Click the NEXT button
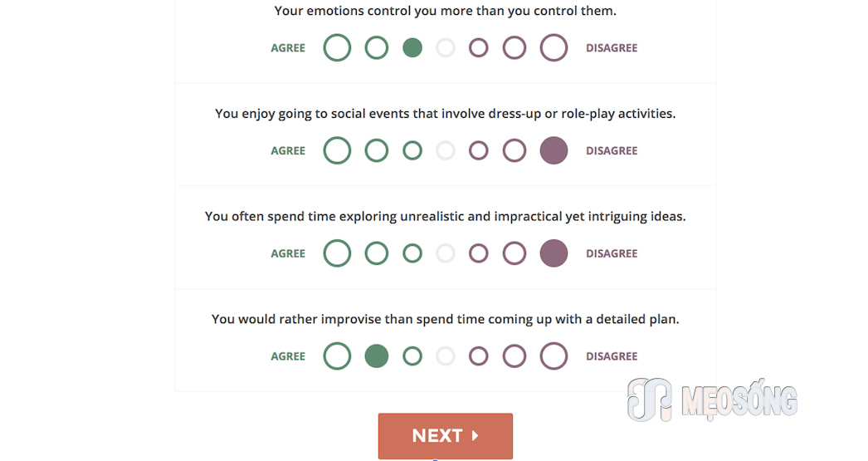 click(x=446, y=435)
